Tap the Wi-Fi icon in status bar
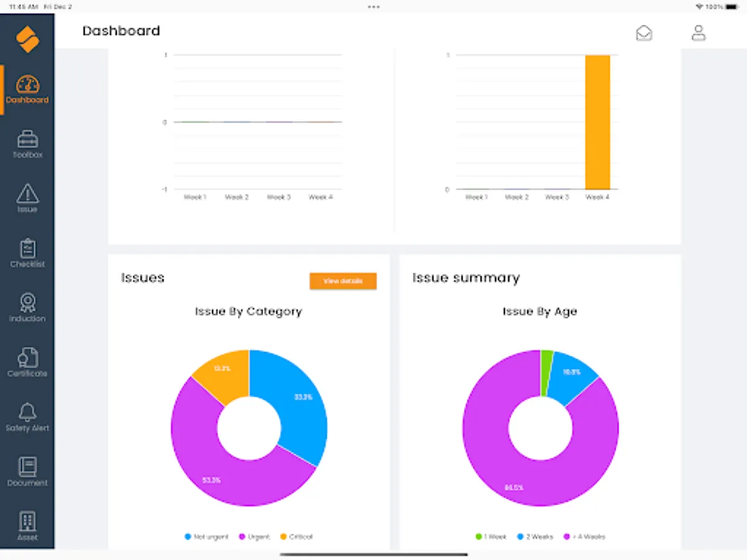The height and width of the screenshot is (560, 747). pos(699,7)
